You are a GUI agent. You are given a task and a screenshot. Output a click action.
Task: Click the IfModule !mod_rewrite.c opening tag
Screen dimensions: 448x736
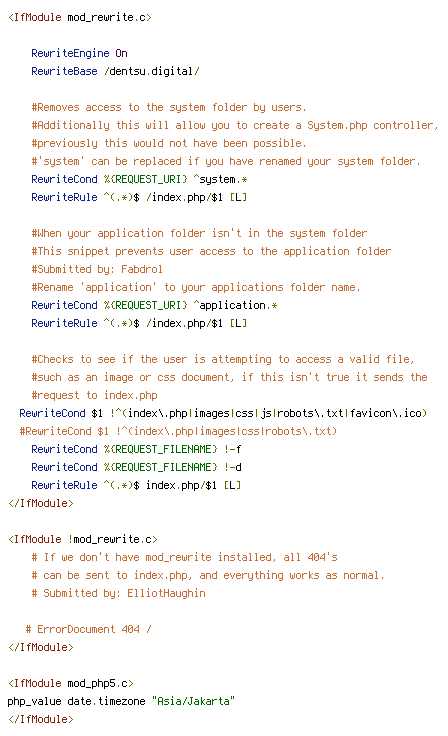pyautogui.click(x=83, y=539)
